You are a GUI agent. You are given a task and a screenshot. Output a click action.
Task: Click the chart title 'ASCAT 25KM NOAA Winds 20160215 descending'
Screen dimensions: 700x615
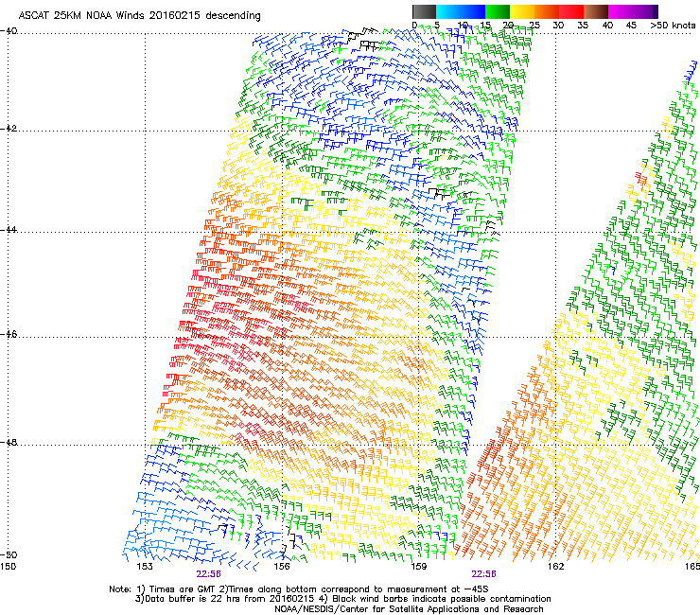[x=139, y=15]
